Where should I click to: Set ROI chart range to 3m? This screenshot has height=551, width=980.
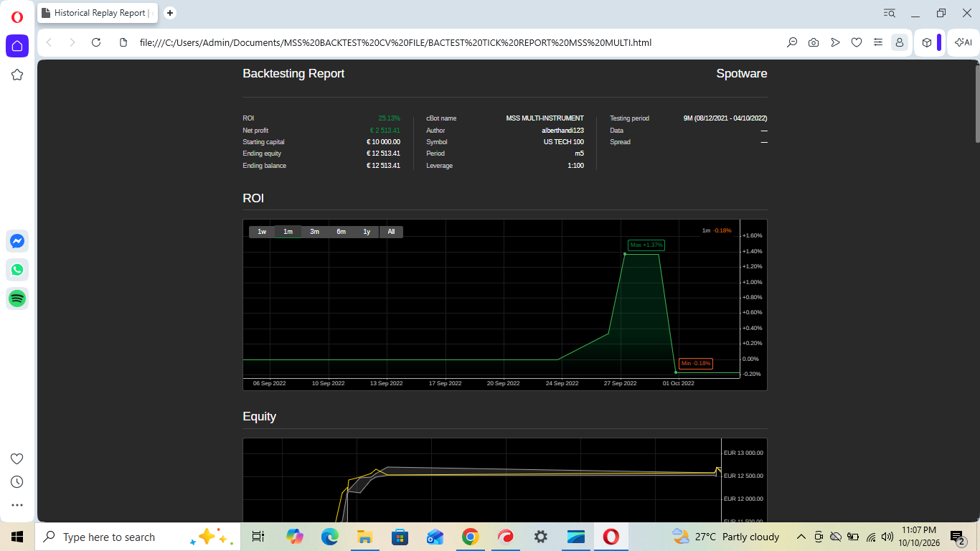[x=314, y=232]
